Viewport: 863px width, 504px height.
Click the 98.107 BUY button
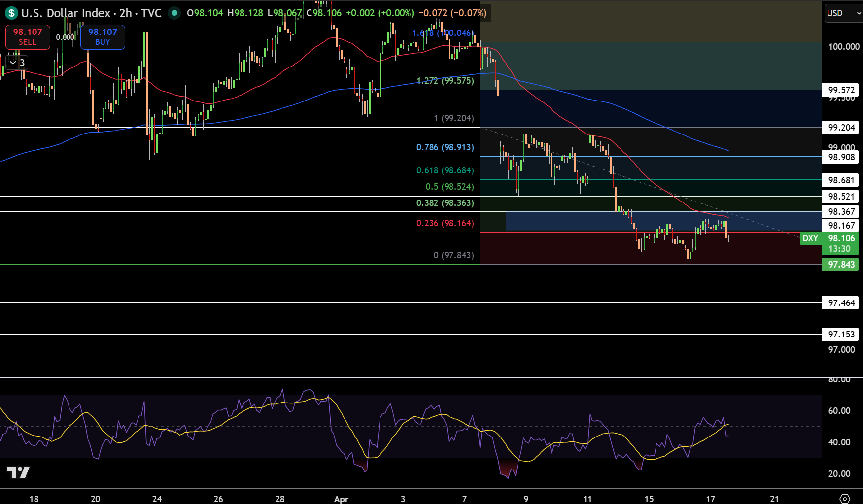click(x=103, y=37)
